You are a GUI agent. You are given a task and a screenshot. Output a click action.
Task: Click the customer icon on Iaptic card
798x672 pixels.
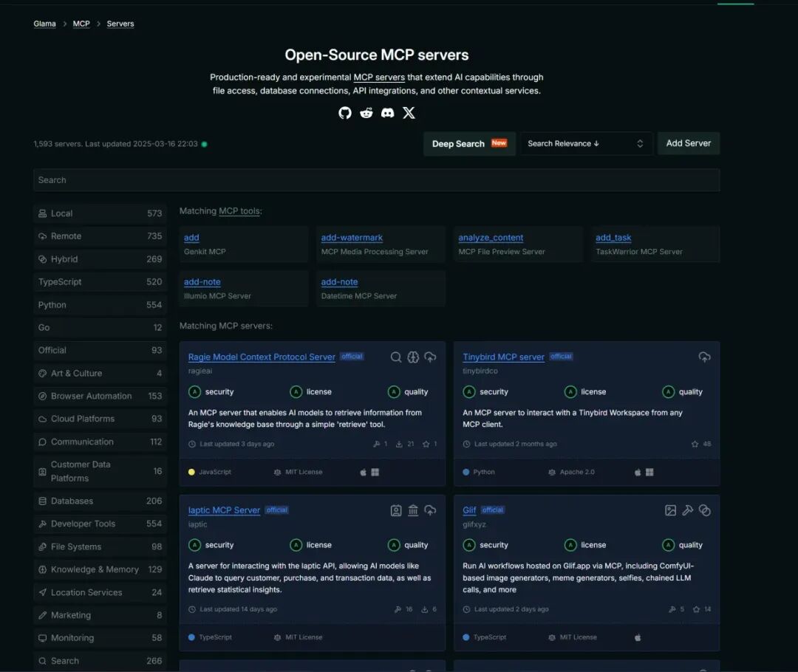[396, 510]
